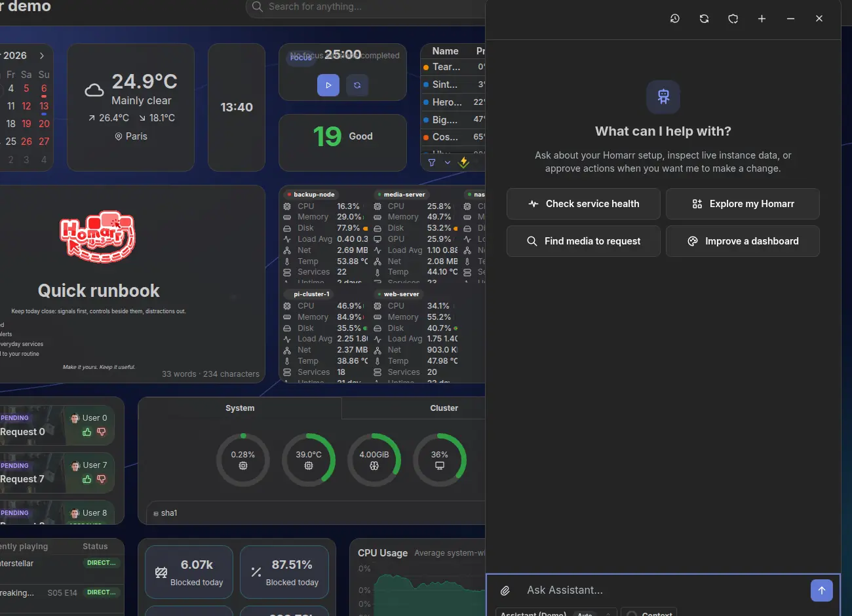Screen dimensions: 852x616
Task: Click Check service health suggestion
Action: click(x=583, y=204)
